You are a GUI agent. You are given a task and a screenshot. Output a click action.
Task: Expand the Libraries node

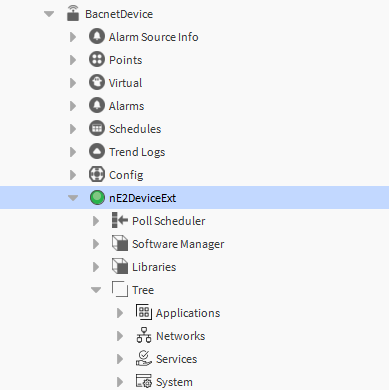96,267
